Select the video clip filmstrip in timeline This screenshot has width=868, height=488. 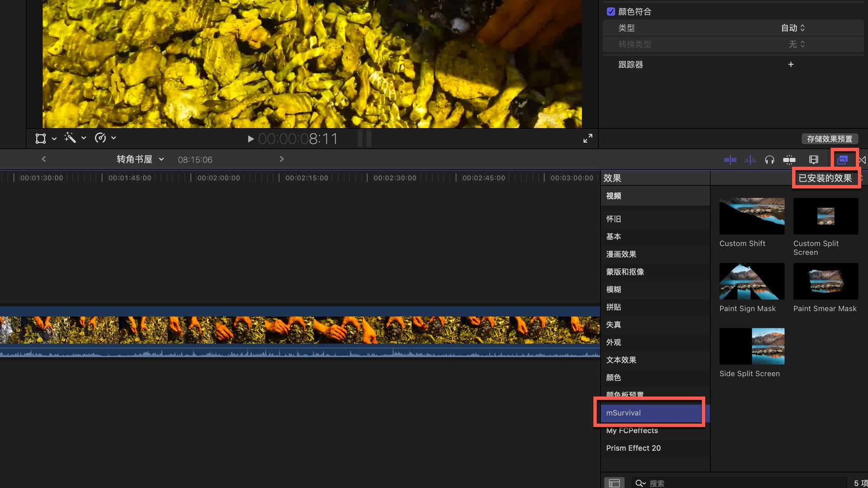300,330
